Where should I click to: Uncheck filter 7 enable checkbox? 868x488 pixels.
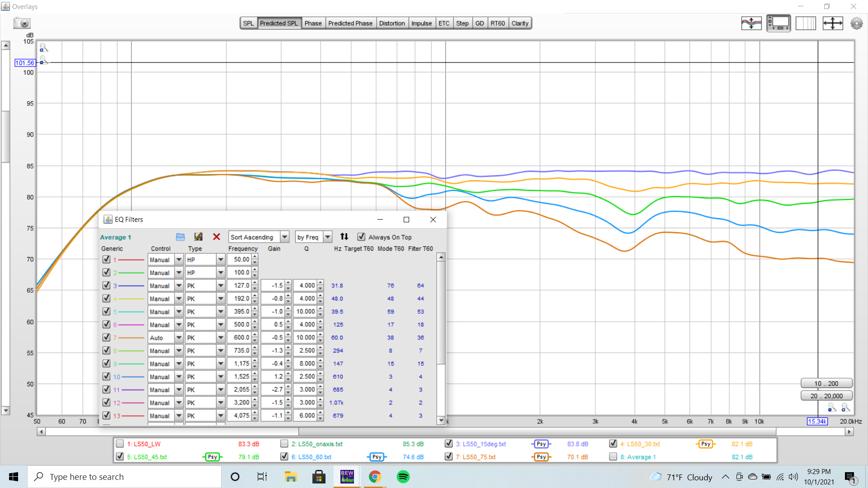click(x=106, y=338)
